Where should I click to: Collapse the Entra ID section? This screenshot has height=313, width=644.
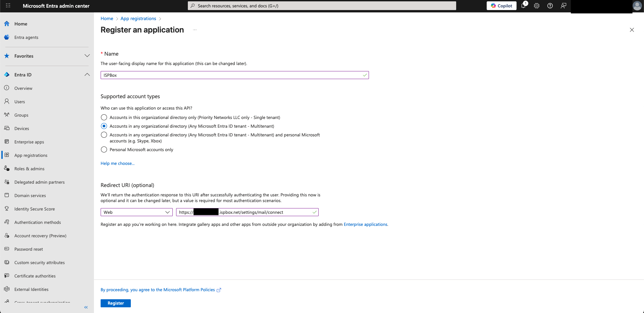[x=87, y=74]
